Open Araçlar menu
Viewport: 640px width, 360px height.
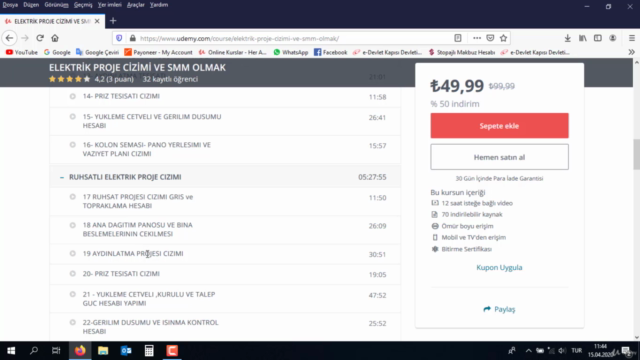[x=136, y=5]
